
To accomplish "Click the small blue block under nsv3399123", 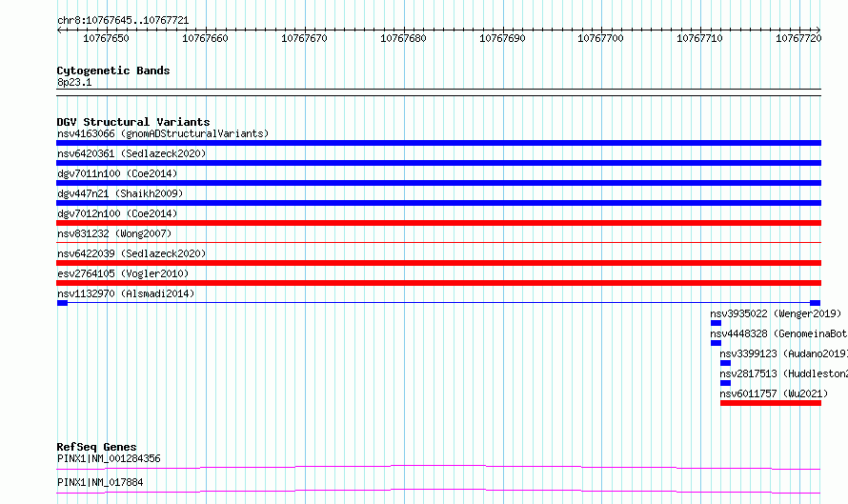I will coord(725,363).
